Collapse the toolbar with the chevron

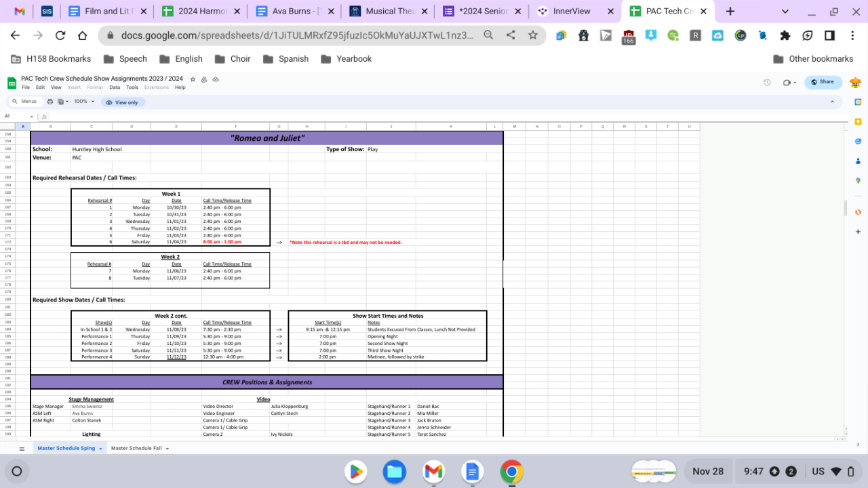tap(832, 102)
